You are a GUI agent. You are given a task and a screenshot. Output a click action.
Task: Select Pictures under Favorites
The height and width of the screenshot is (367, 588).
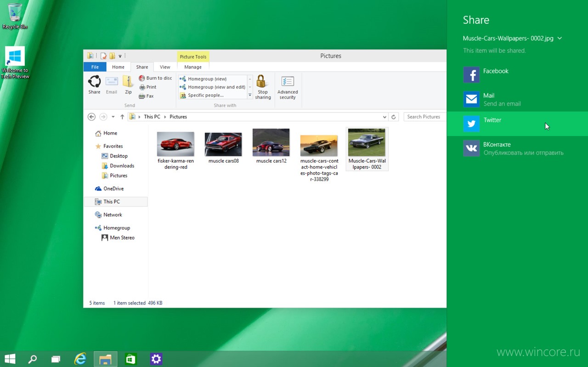(114, 175)
